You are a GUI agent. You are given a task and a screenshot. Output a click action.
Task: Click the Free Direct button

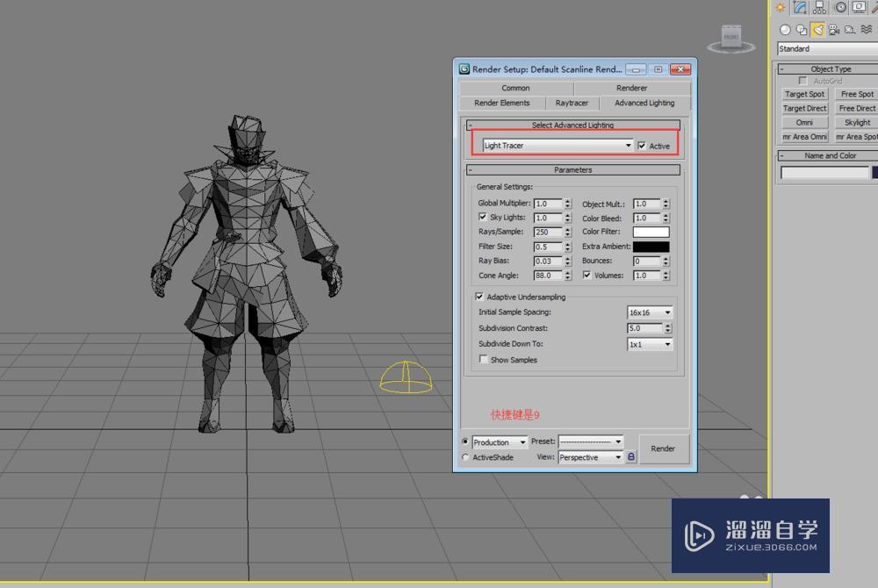click(857, 108)
